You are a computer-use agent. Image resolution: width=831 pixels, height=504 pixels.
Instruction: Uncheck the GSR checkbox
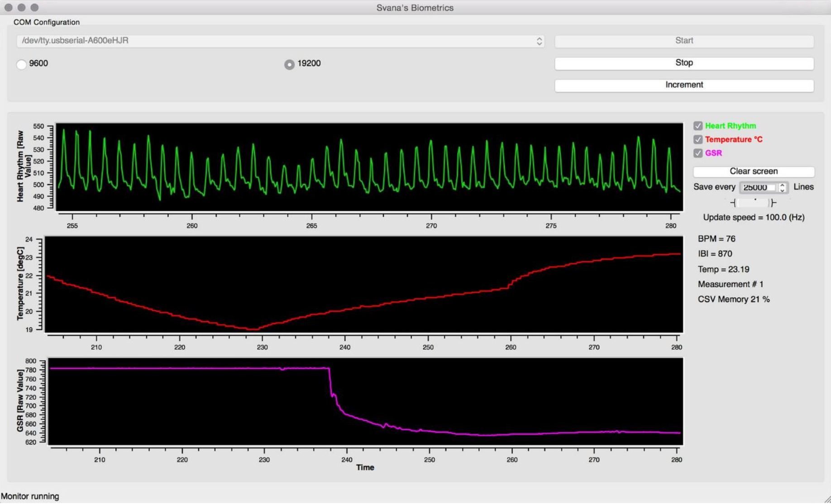697,154
